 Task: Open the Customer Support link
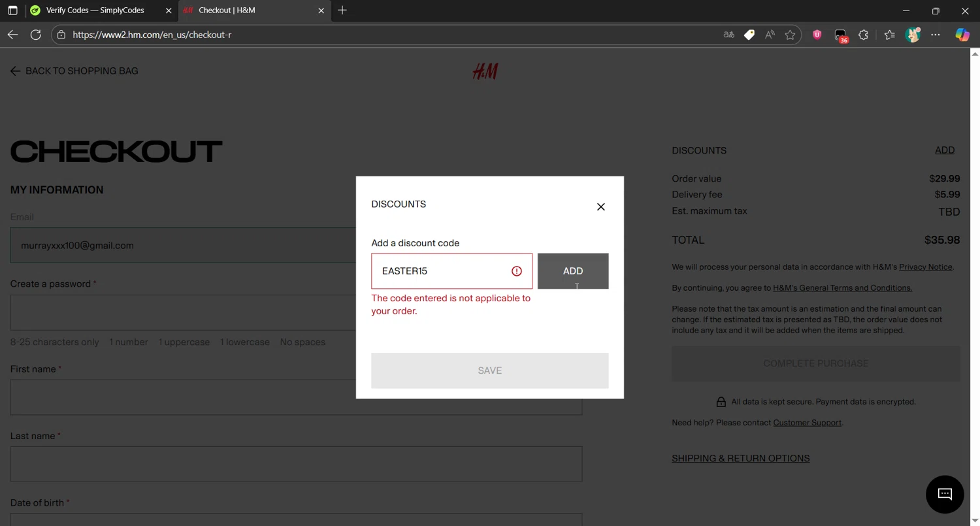coord(807,423)
